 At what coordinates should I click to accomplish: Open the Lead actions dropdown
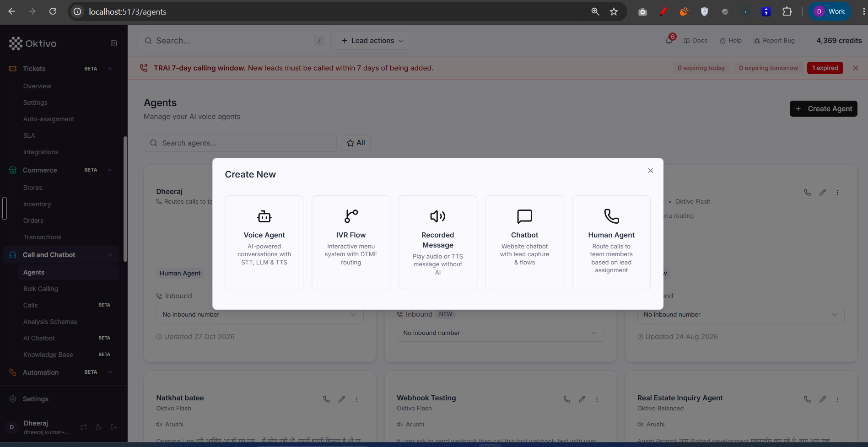[x=372, y=41]
